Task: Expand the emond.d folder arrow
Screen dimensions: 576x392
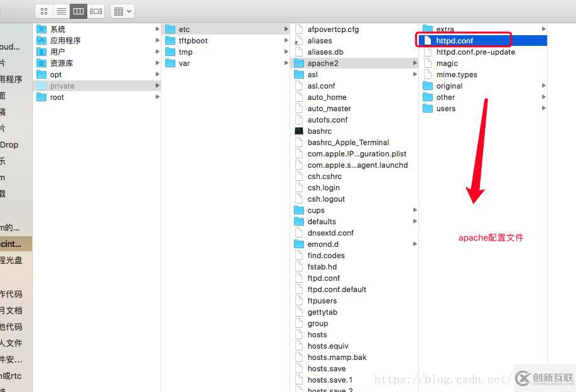Action: [415, 244]
